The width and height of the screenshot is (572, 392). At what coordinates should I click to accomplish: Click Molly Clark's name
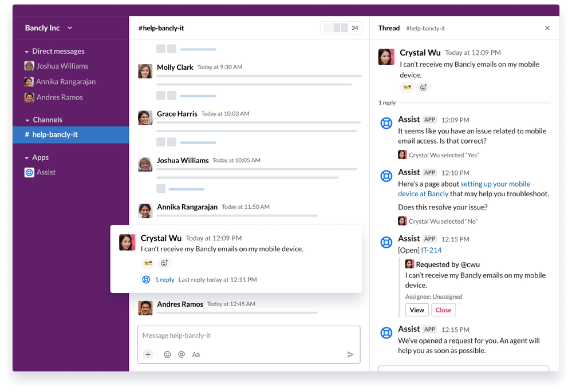tap(175, 68)
